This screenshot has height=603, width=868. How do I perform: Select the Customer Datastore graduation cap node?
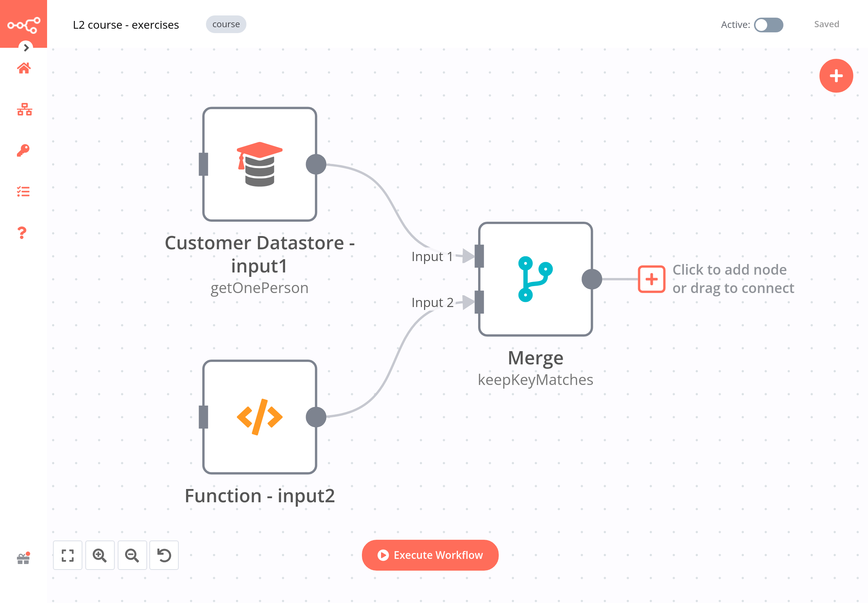coord(260,164)
